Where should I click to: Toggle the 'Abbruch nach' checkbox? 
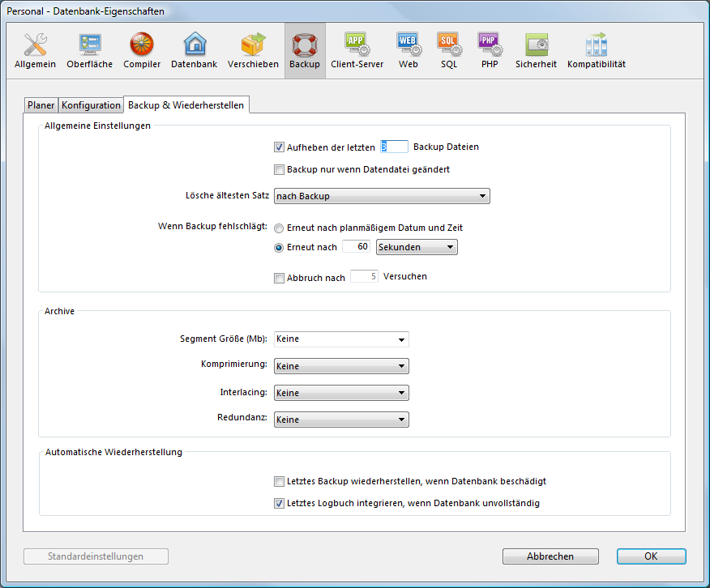click(280, 278)
